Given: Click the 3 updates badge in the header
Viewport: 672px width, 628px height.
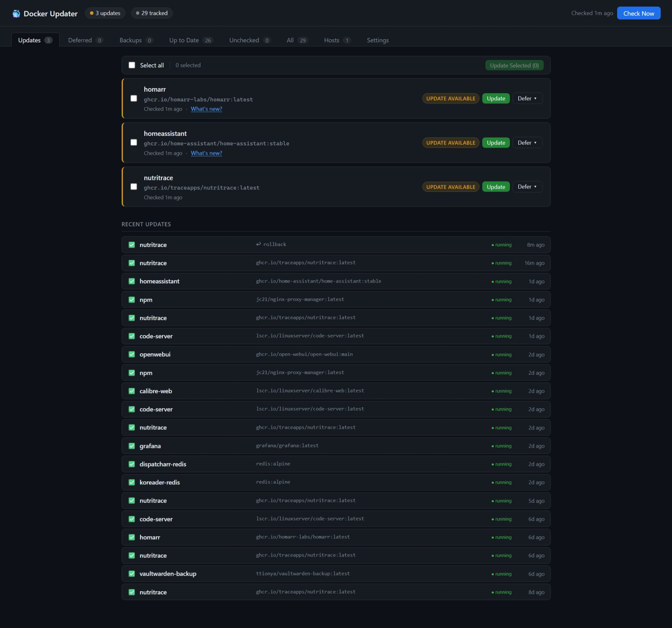Looking at the screenshot, I should (105, 13).
